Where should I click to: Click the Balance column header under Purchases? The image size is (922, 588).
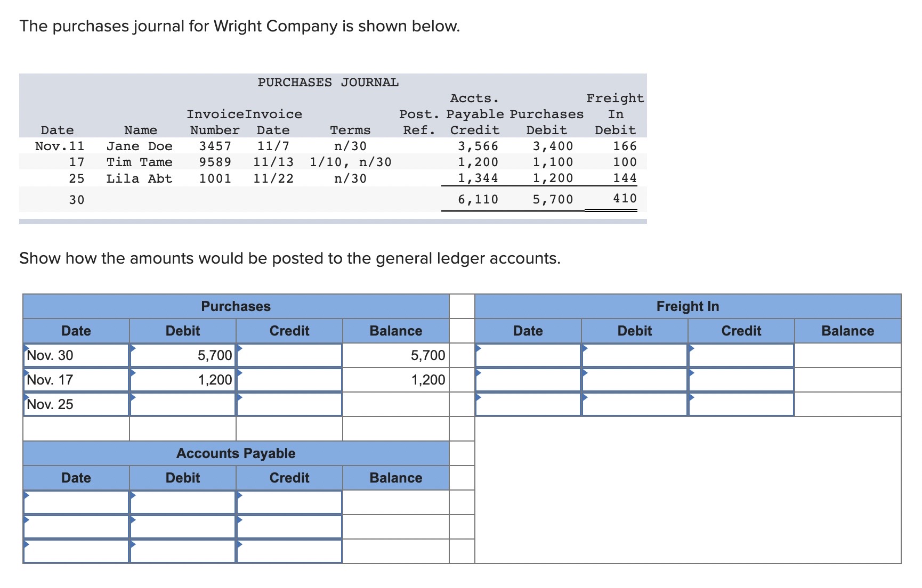395,331
